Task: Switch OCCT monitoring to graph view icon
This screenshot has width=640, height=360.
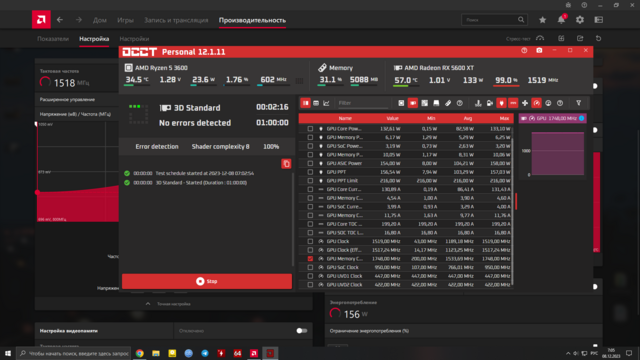Action: pyautogui.click(x=327, y=103)
